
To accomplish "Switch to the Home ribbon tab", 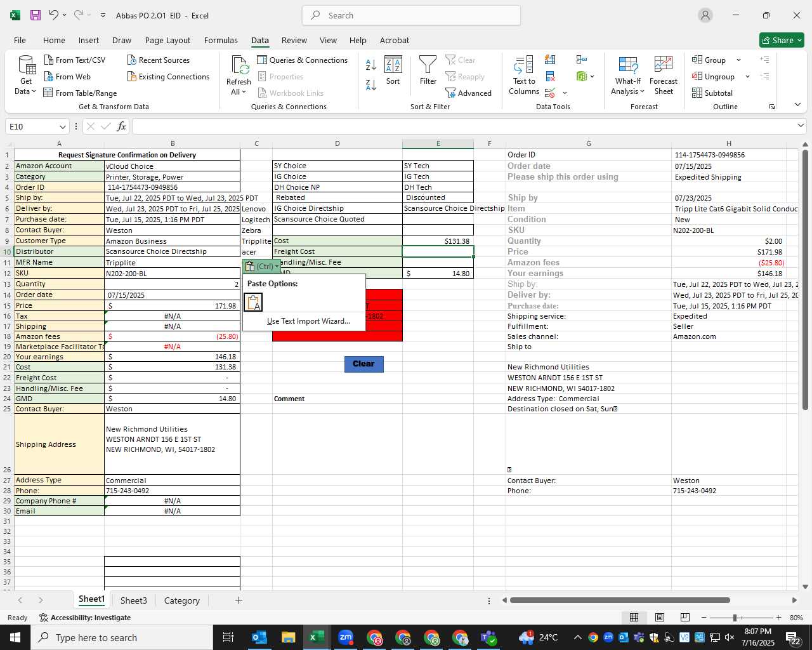I will (x=54, y=40).
